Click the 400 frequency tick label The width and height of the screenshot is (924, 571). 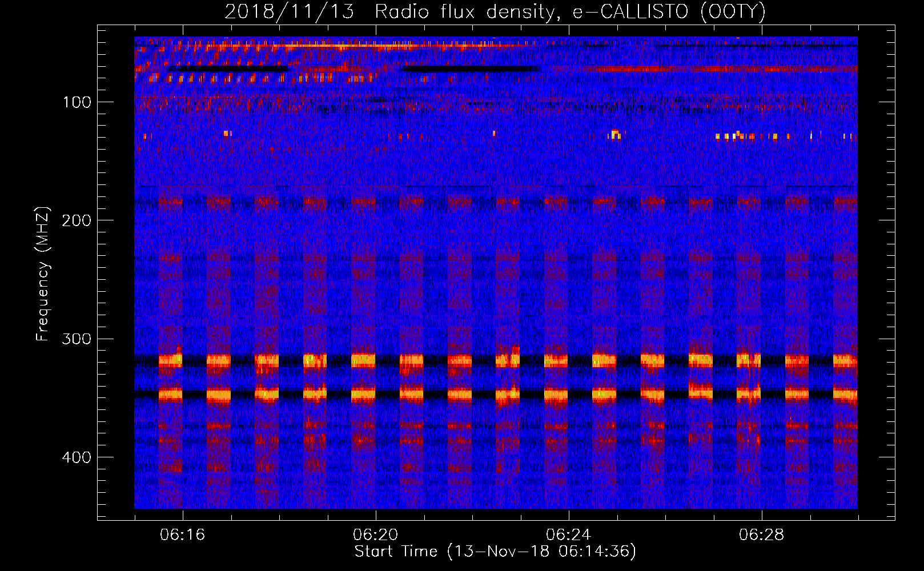(x=77, y=457)
